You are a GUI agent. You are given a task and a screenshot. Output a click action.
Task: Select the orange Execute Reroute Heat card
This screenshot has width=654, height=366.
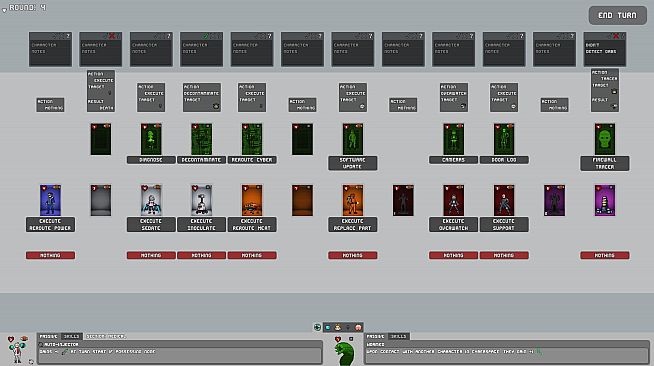click(252, 201)
